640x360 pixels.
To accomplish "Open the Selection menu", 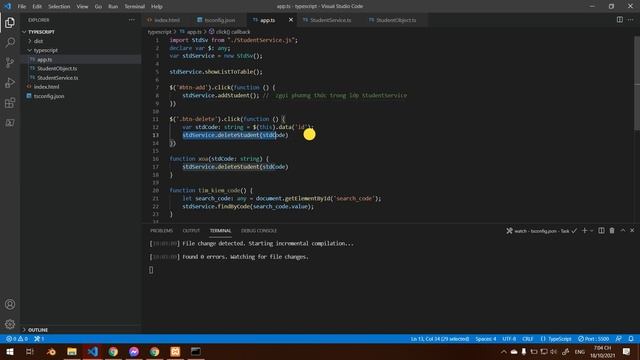I will point(59,6).
